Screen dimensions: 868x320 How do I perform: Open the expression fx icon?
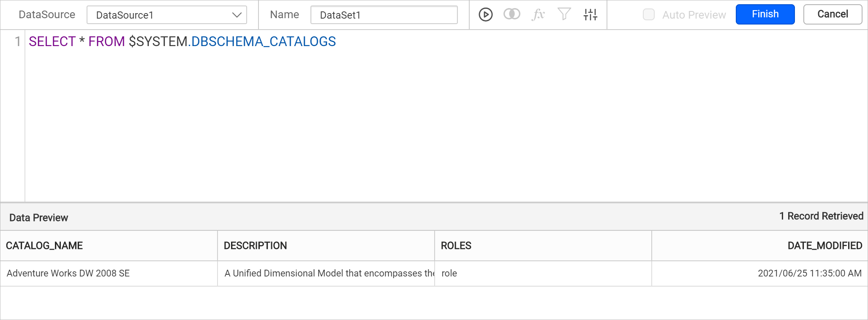click(x=538, y=15)
